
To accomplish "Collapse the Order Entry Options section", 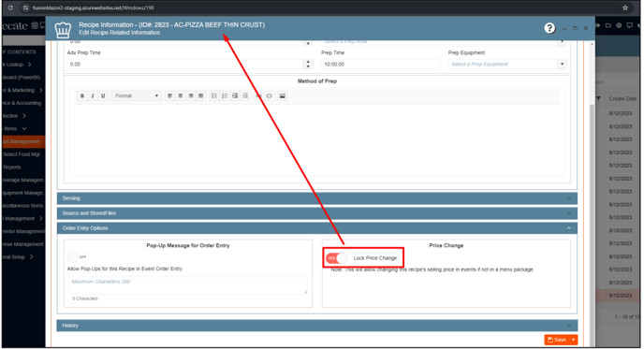I will click(317, 228).
